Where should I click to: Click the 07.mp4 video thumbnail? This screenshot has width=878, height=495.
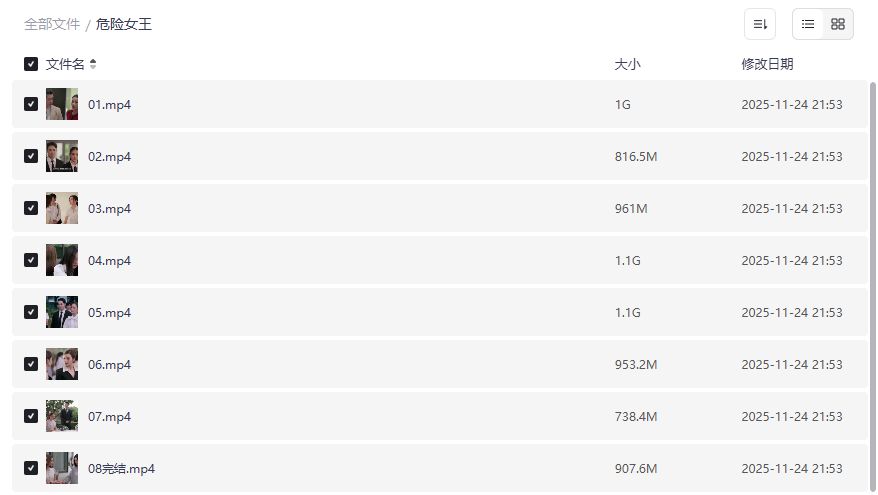pos(62,416)
